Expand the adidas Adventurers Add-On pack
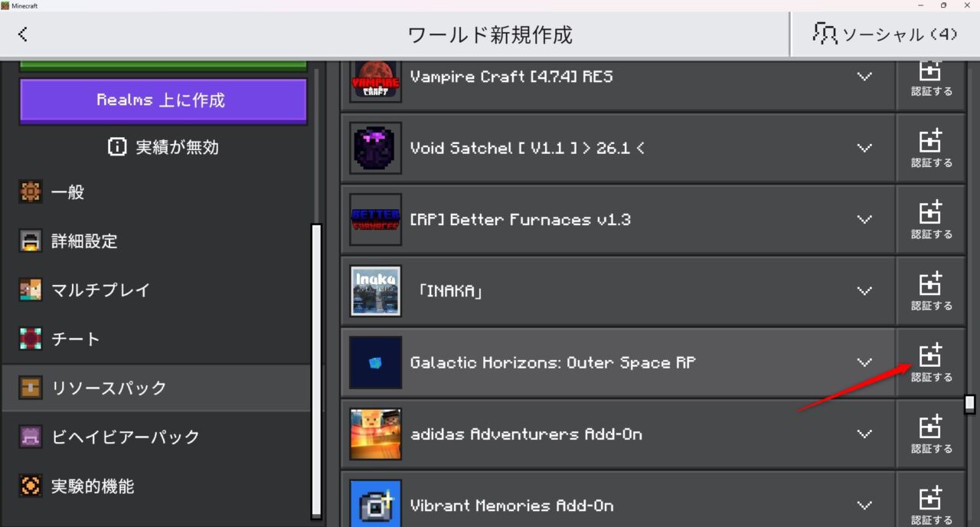Image resolution: width=980 pixels, height=527 pixels. click(x=864, y=434)
